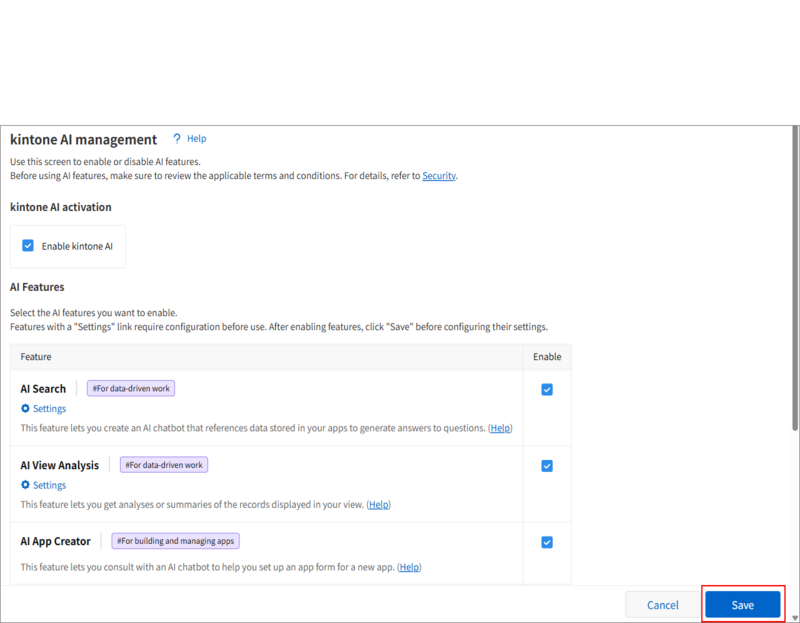
Task: Open Help link in AI View Analysis description
Action: [x=379, y=505]
